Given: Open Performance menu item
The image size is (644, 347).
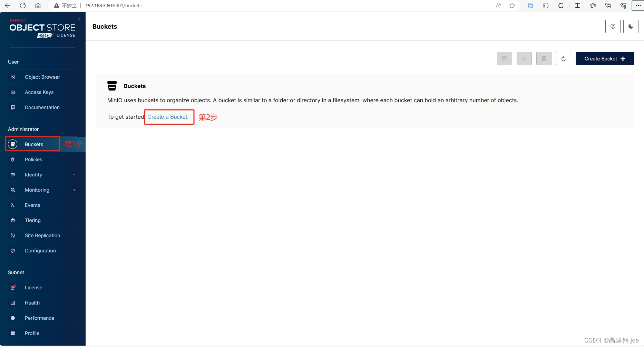Looking at the screenshot, I should (42, 318).
